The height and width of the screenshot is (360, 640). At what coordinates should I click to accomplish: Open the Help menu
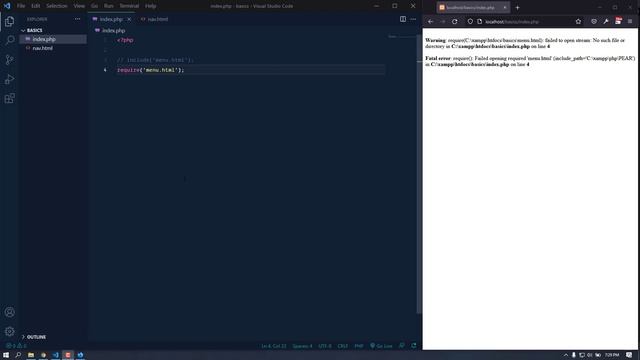[x=151, y=6]
